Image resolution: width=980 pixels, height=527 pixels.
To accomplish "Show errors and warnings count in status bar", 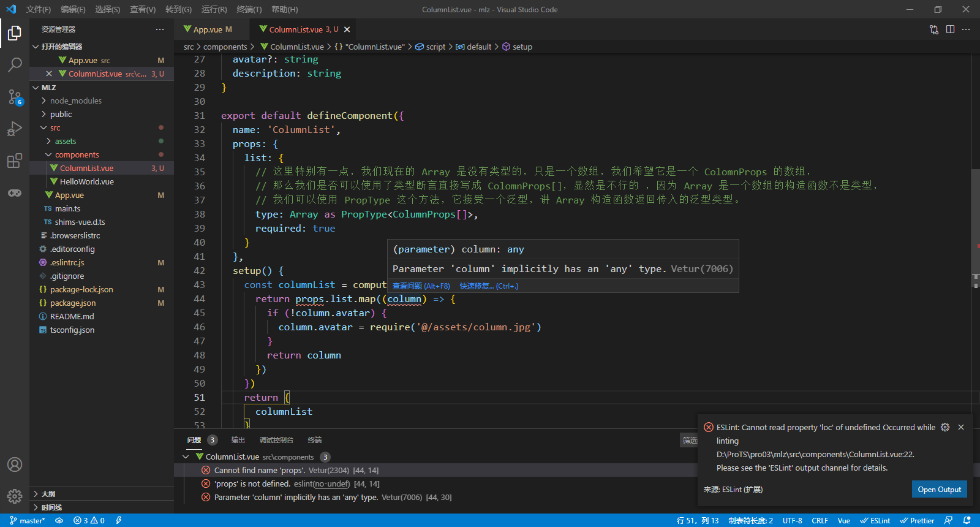I will [x=89, y=520].
